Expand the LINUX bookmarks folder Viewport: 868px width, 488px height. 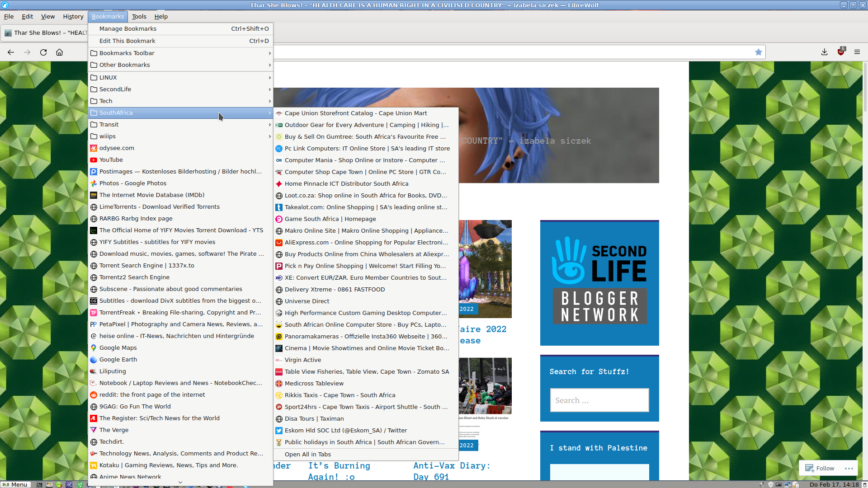181,78
